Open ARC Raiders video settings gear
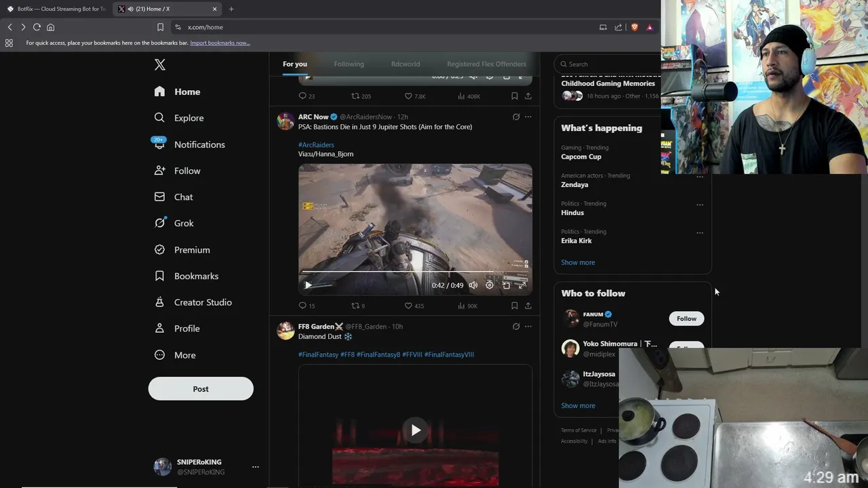The width and height of the screenshot is (868, 488). pos(490,285)
